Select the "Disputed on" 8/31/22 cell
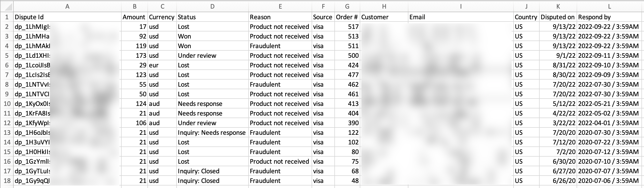The height and width of the screenshot is (188, 644). click(558, 65)
